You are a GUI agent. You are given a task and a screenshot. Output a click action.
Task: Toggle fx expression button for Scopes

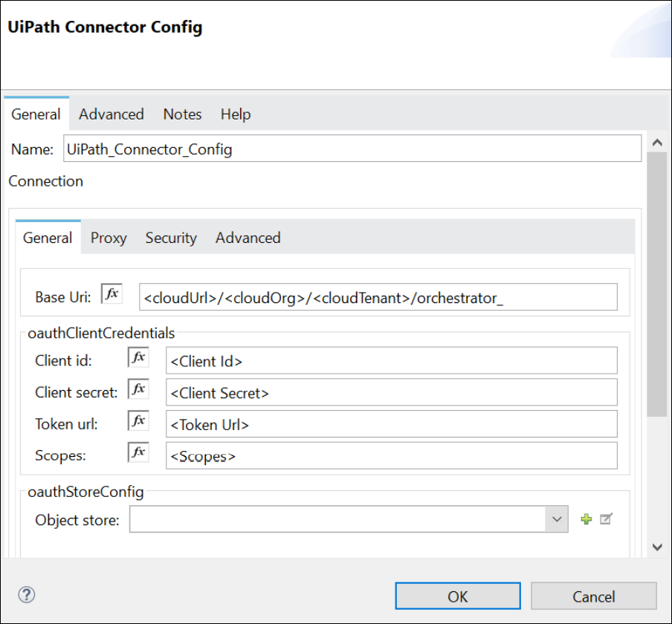coord(138,452)
